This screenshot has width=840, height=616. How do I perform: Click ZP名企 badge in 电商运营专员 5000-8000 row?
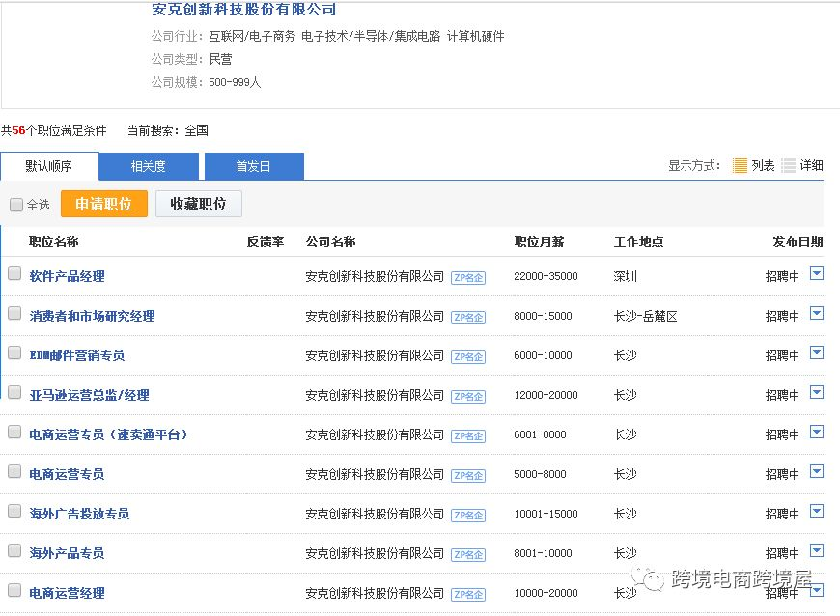(468, 476)
